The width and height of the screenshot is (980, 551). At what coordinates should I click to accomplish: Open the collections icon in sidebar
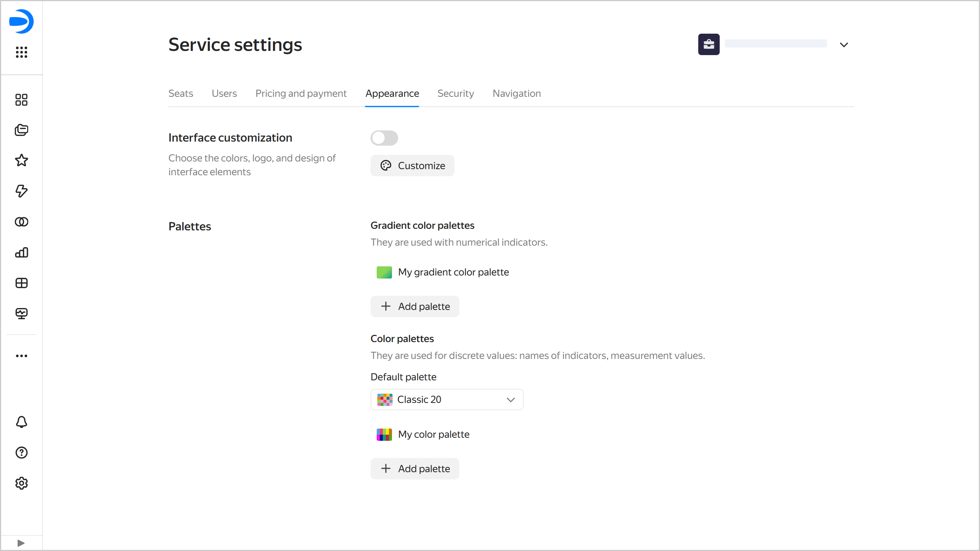pos(21,130)
